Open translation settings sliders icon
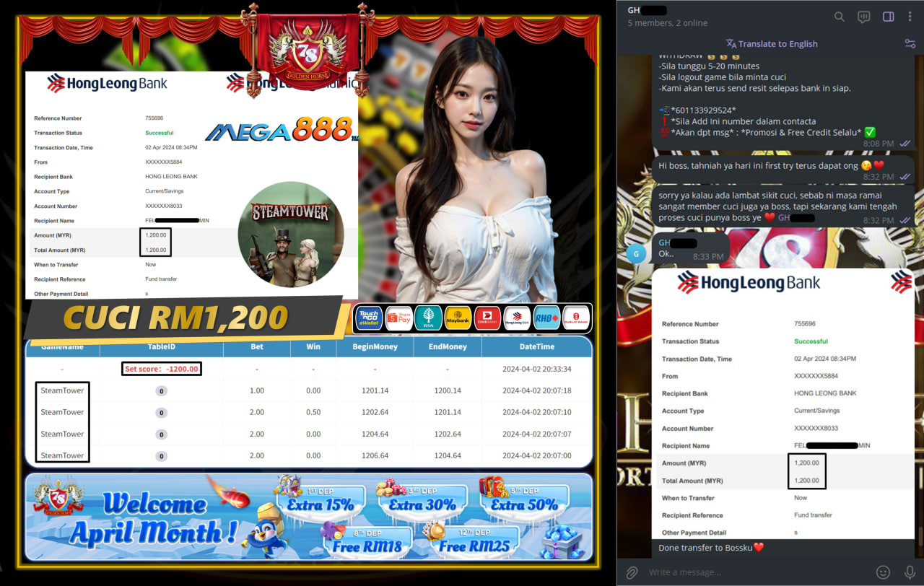The image size is (924, 586). [x=910, y=43]
